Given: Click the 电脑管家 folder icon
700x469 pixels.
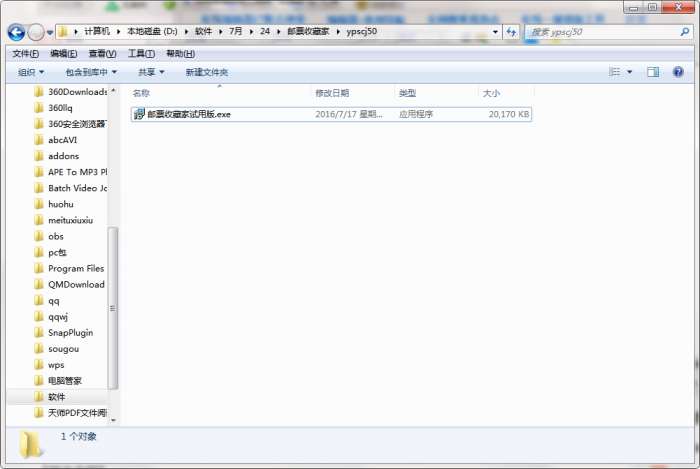Looking at the screenshot, I should click(39, 381).
